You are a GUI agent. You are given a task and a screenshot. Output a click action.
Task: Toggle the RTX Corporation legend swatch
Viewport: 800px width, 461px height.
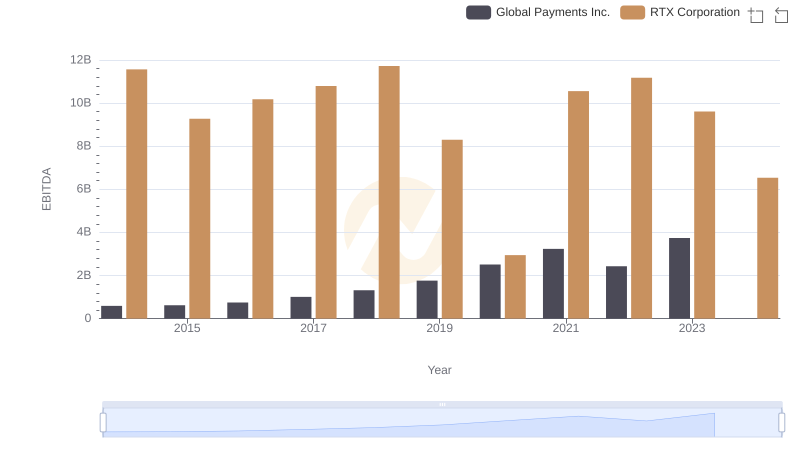[x=633, y=12]
